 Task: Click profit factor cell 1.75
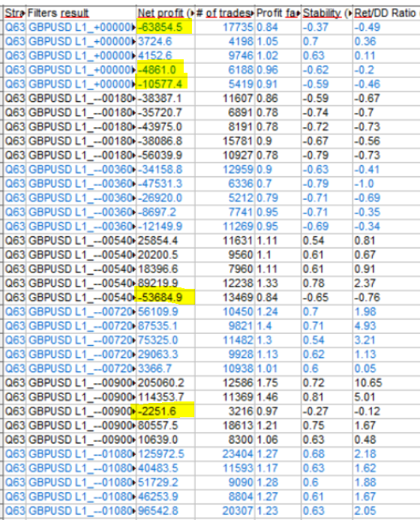(277, 383)
